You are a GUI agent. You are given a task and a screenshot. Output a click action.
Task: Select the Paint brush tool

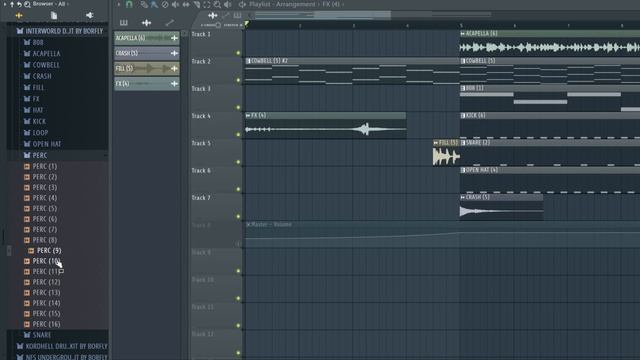[x=154, y=4]
